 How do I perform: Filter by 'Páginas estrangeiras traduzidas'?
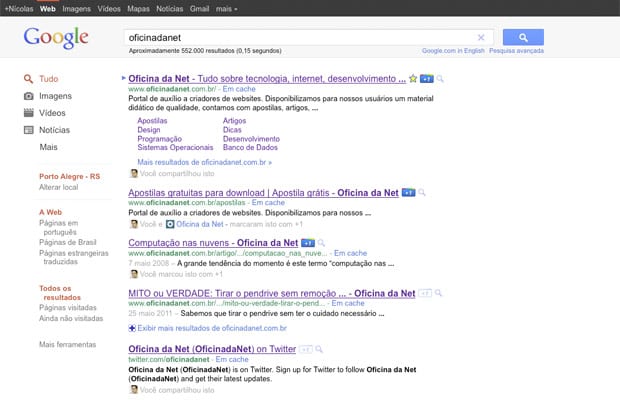pyautogui.click(x=74, y=257)
